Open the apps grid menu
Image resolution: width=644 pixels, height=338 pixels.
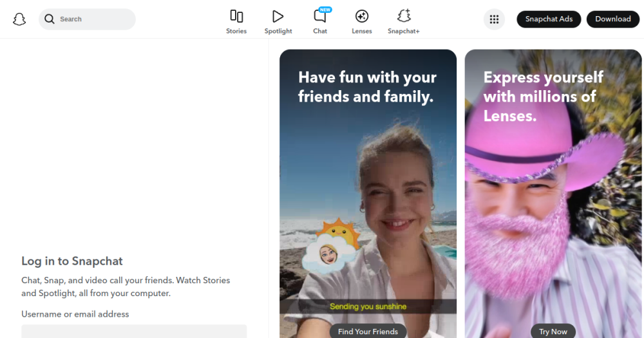click(x=494, y=19)
